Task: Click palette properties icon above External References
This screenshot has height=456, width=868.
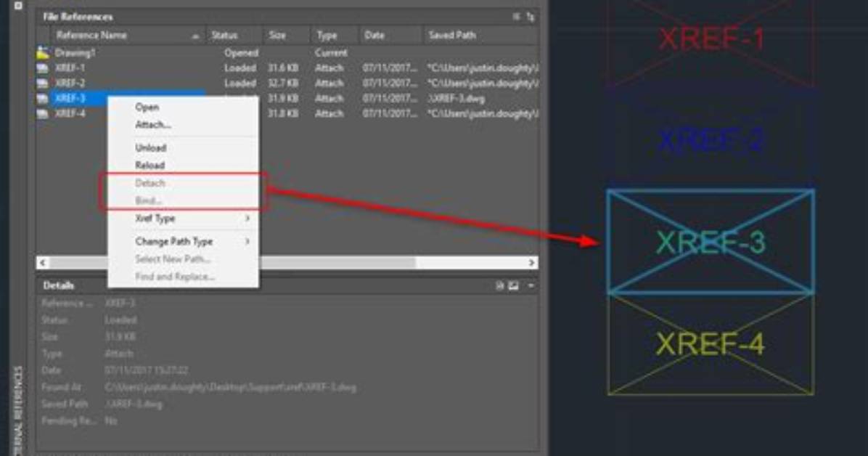Action: pos(18,6)
